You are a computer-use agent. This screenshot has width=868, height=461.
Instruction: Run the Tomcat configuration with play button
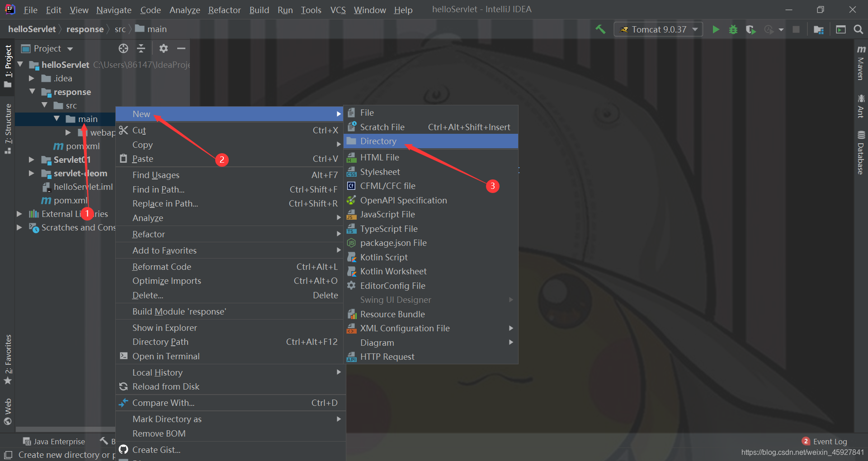point(716,29)
